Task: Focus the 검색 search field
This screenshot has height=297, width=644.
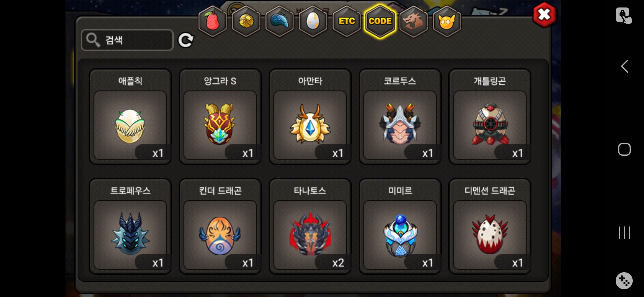Action: [x=127, y=40]
